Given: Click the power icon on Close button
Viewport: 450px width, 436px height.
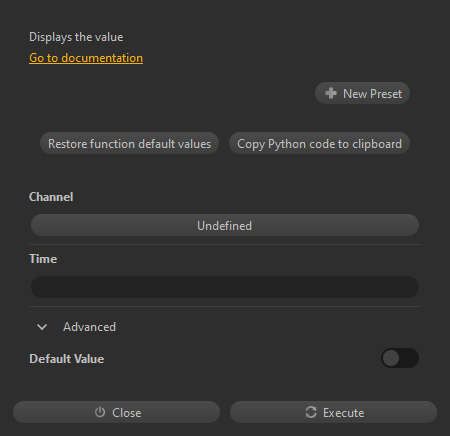Looking at the screenshot, I should (x=100, y=412).
